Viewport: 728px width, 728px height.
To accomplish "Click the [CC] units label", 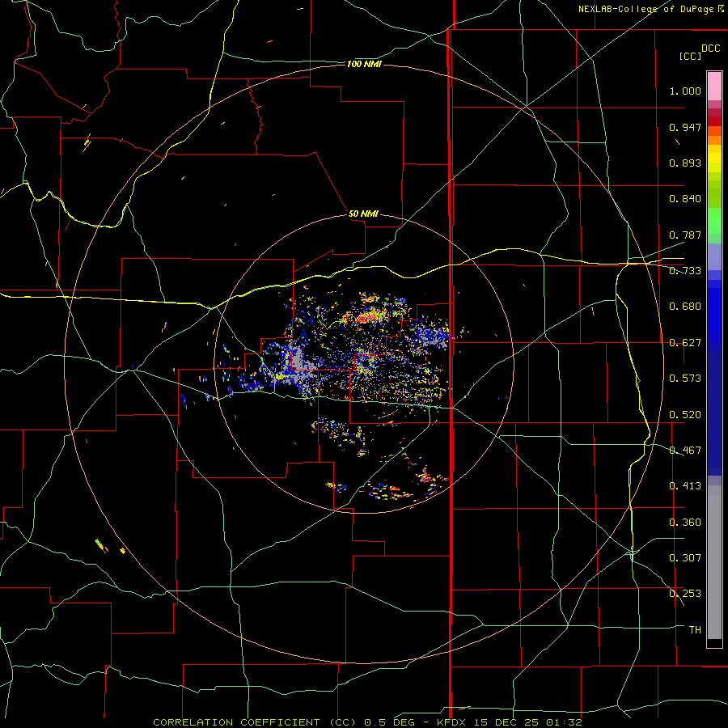I will [690, 56].
